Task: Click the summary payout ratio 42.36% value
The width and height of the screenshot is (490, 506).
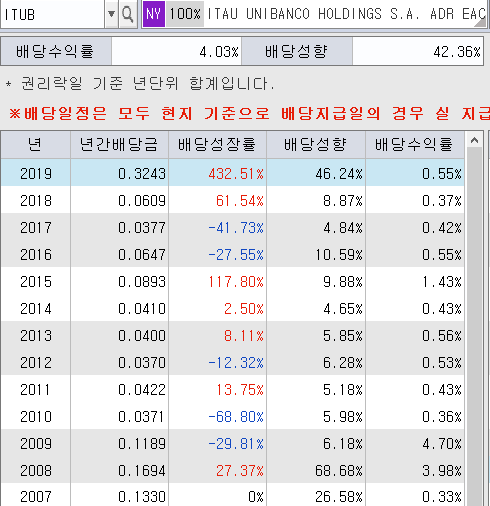Action: [x=457, y=52]
